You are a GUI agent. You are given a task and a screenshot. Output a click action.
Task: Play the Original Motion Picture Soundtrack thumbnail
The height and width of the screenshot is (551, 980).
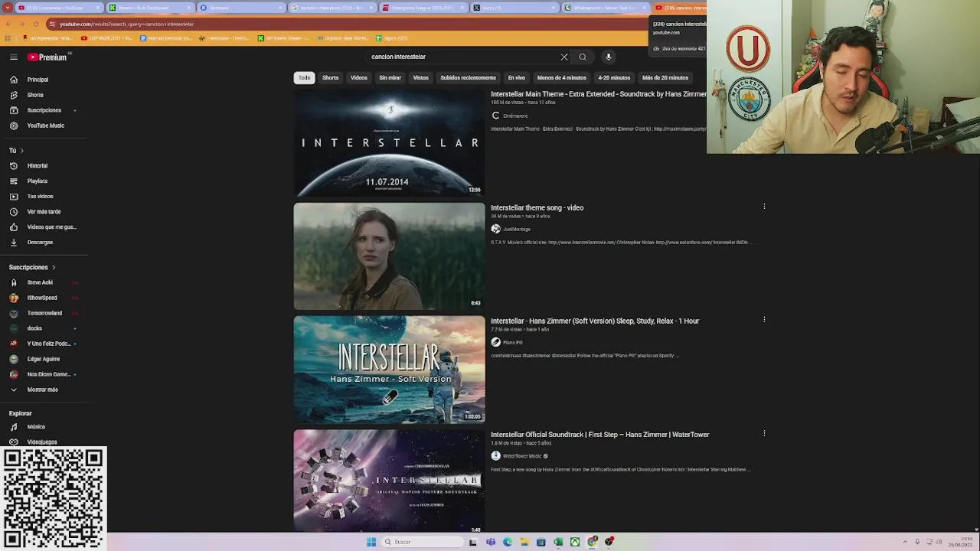tap(389, 481)
